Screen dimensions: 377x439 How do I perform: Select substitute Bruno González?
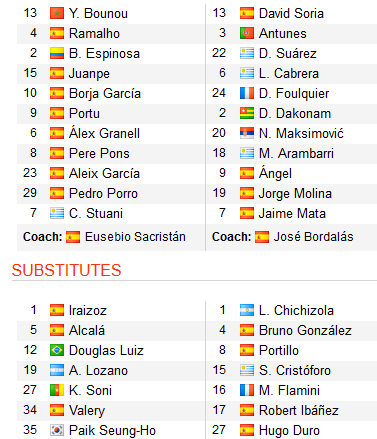coord(305,330)
